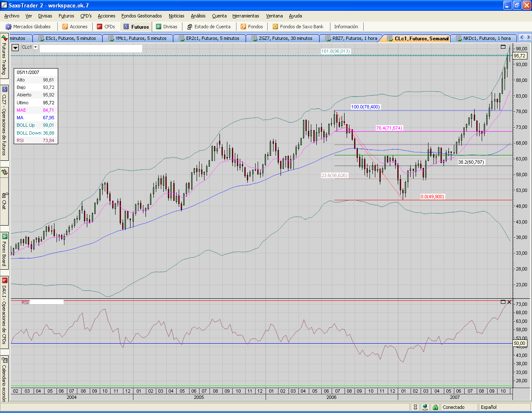532x413 pixels.
Task: Open Mercados Globales from the toolbar
Action: point(28,27)
